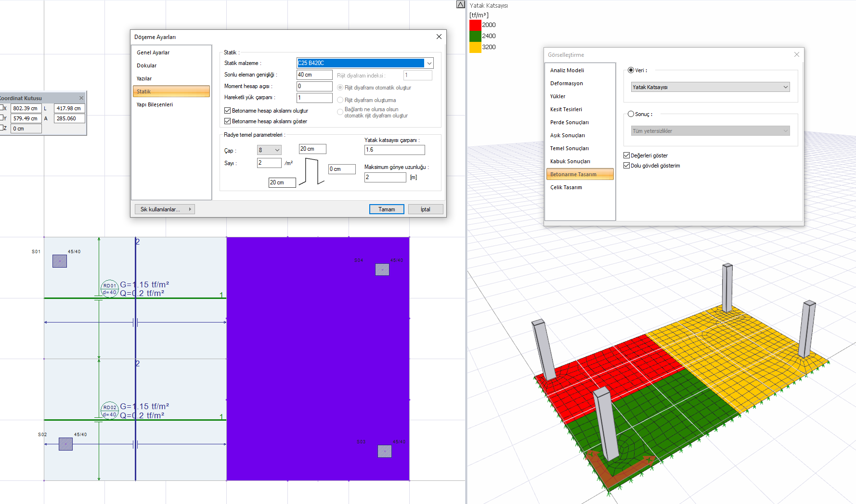Edit the A angle value 285.060
The width and height of the screenshot is (856, 504).
pyautogui.click(x=70, y=118)
